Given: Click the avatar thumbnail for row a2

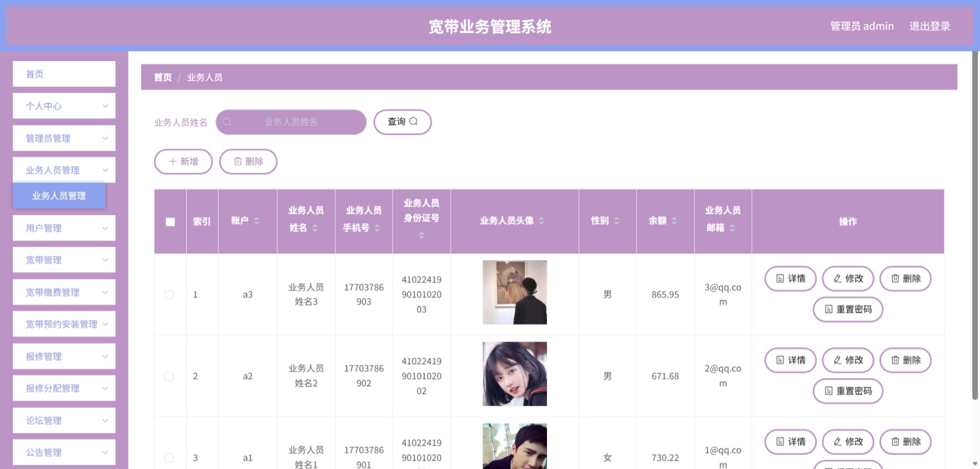Looking at the screenshot, I should (515, 374).
